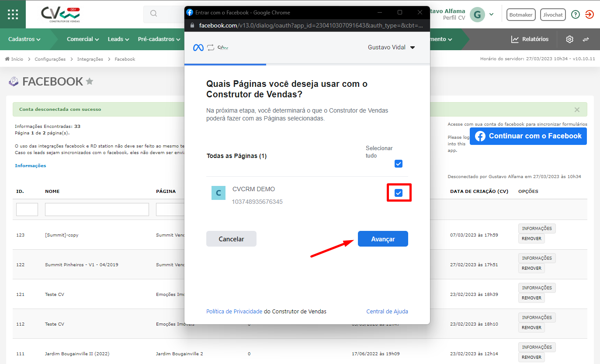600x364 pixels.
Task: Expand the Comercial menu
Action: tap(83, 39)
